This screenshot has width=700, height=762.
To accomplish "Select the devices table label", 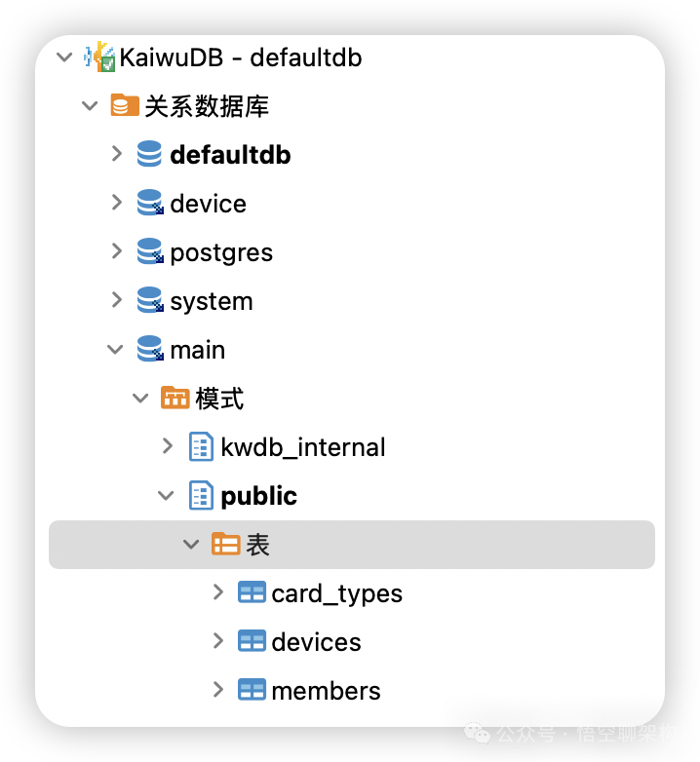I will [x=316, y=642].
